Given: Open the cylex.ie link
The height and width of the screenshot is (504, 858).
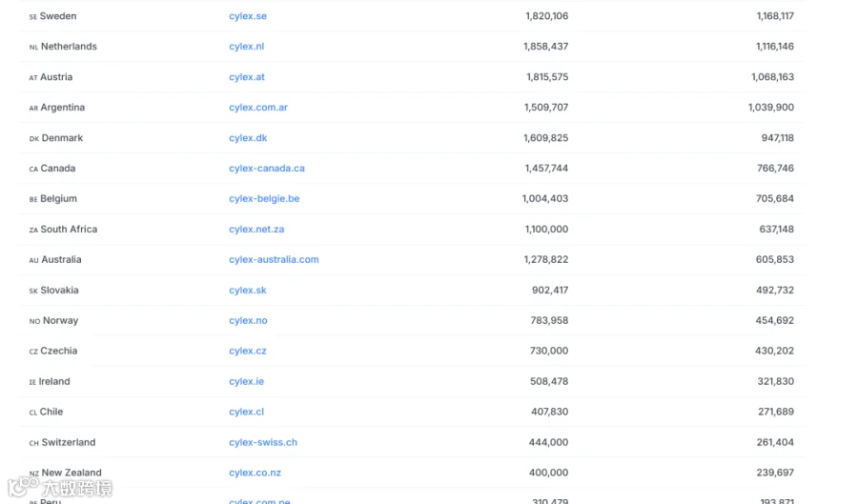Looking at the screenshot, I should point(246,381).
